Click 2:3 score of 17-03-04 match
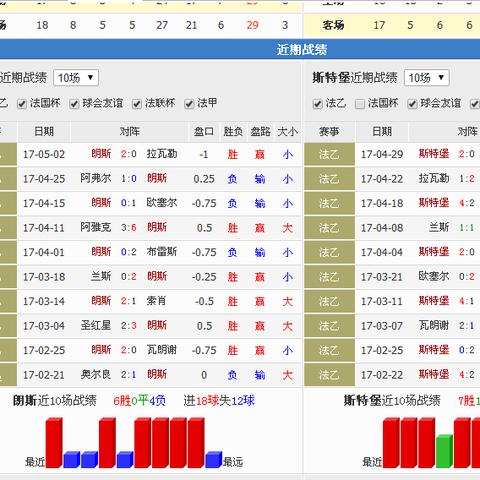The height and width of the screenshot is (480, 480). pyautogui.click(x=129, y=326)
